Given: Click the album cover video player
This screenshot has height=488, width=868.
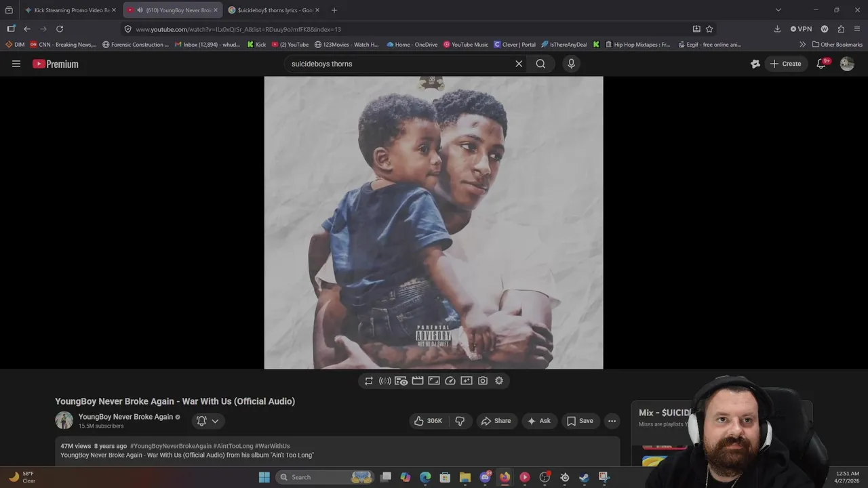Looking at the screenshot, I should click(x=433, y=222).
